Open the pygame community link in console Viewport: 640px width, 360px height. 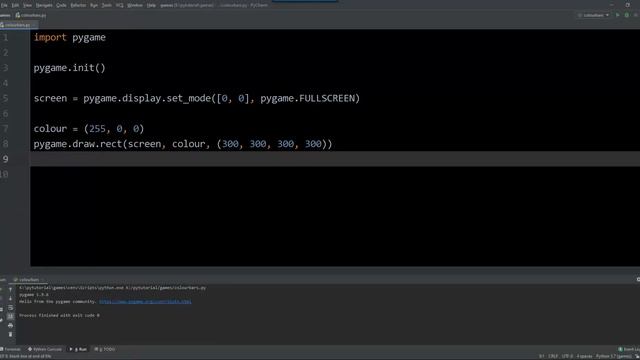145,302
